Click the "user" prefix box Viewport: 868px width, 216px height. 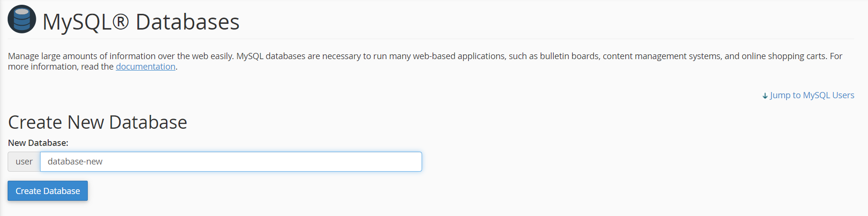24,162
